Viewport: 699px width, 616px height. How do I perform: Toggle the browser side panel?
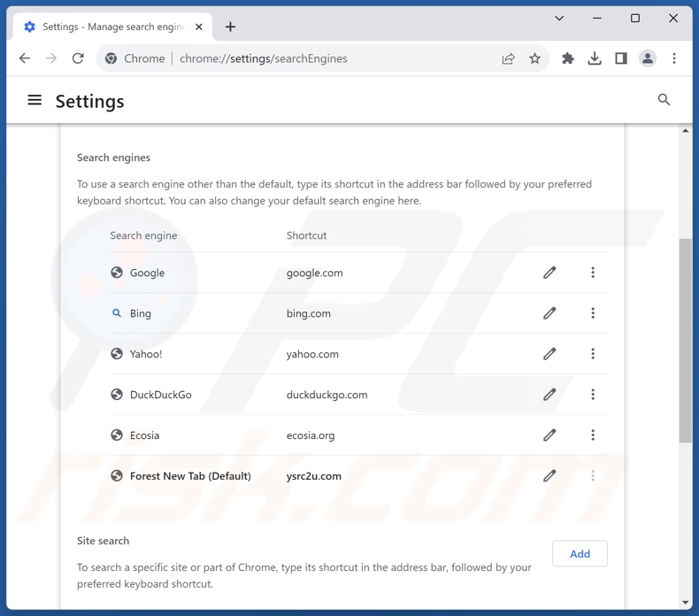pyautogui.click(x=621, y=58)
